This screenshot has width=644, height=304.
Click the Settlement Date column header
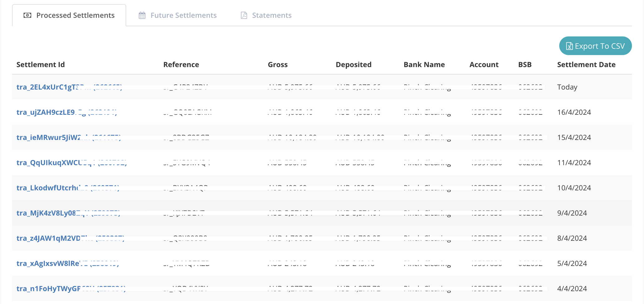(586, 65)
